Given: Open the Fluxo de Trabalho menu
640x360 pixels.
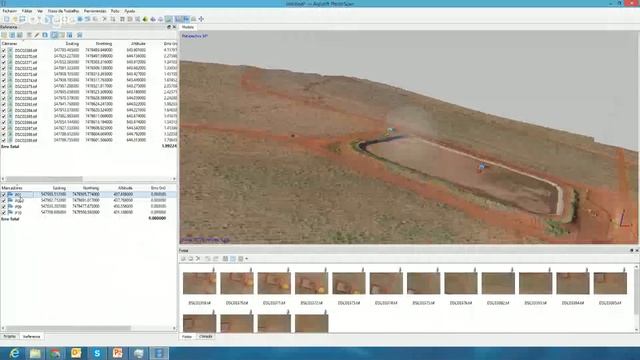Looking at the screenshot, I should point(63,11).
